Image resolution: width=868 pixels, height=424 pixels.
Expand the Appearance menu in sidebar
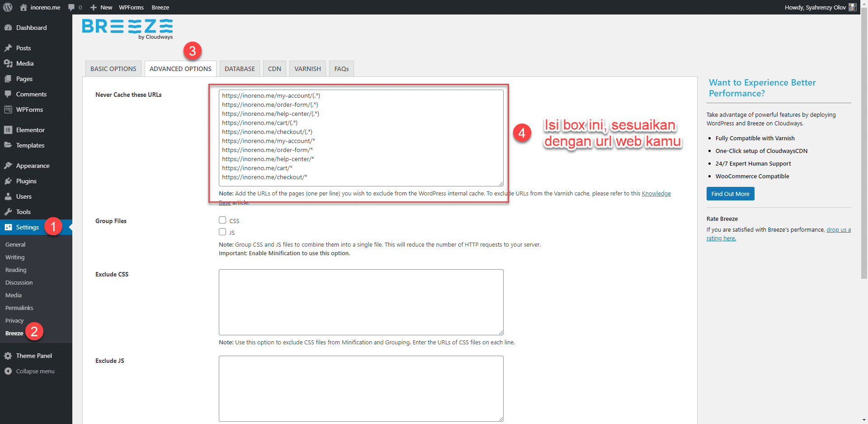tap(33, 166)
